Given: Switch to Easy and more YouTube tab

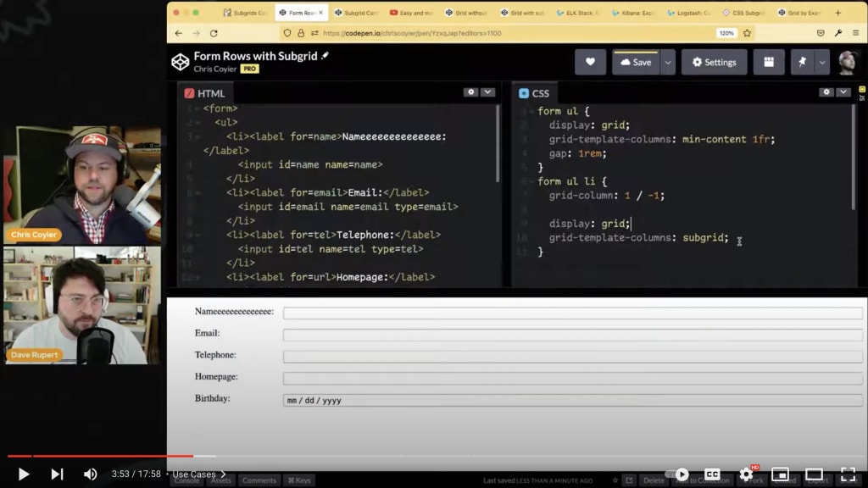Looking at the screenshot, I should click(x=411, y=12).
